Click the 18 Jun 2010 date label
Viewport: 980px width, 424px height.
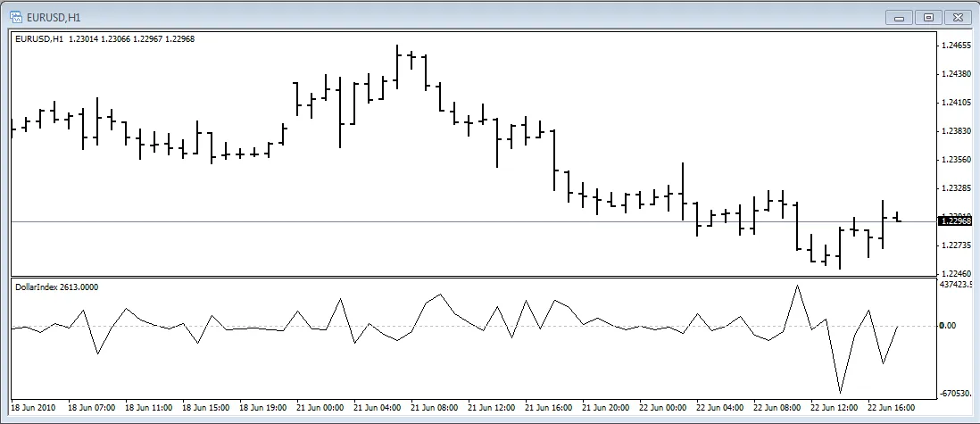tap(37, 407)
